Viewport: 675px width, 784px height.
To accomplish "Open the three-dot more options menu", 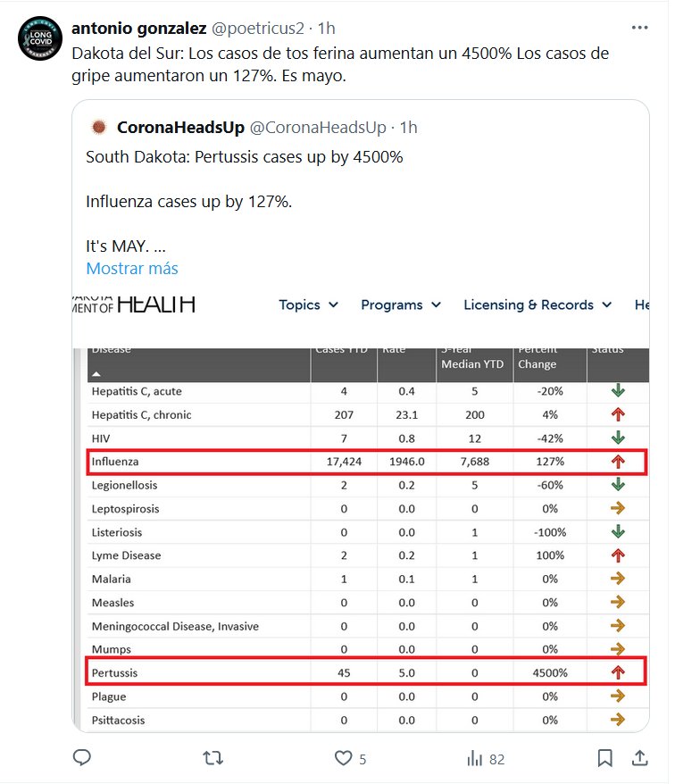I will pyautogui.click(x=639, y=28).
